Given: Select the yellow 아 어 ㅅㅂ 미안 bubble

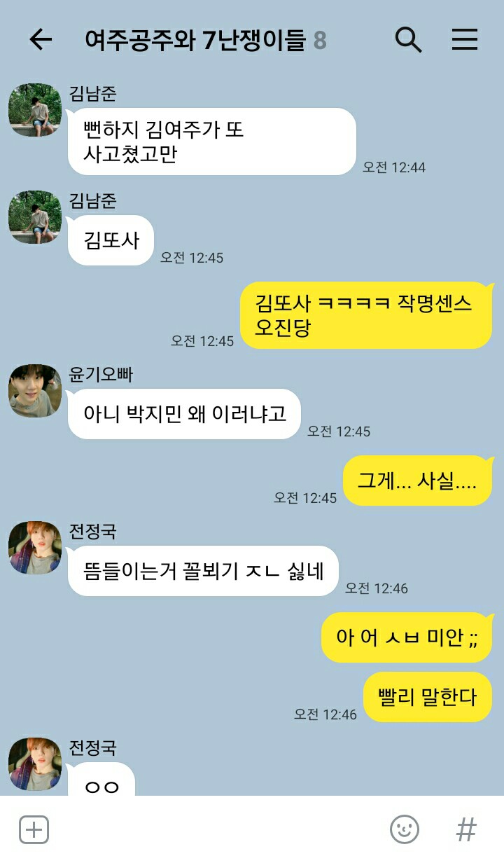Looking at the screenshot, I should pos(407,637).
